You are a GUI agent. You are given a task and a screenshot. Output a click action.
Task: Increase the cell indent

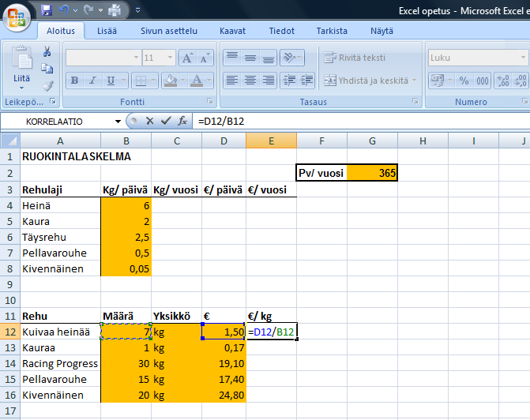click(307, 81)
